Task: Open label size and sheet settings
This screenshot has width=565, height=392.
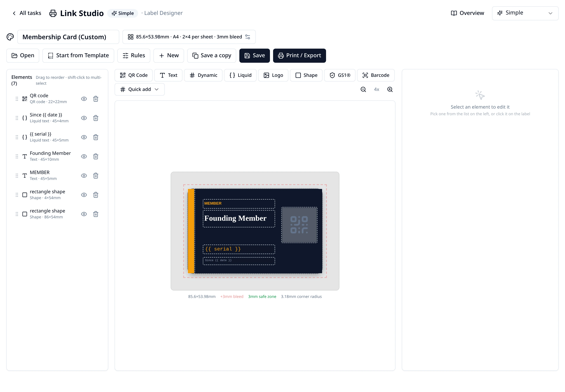Action: click(x=189, y=37)
